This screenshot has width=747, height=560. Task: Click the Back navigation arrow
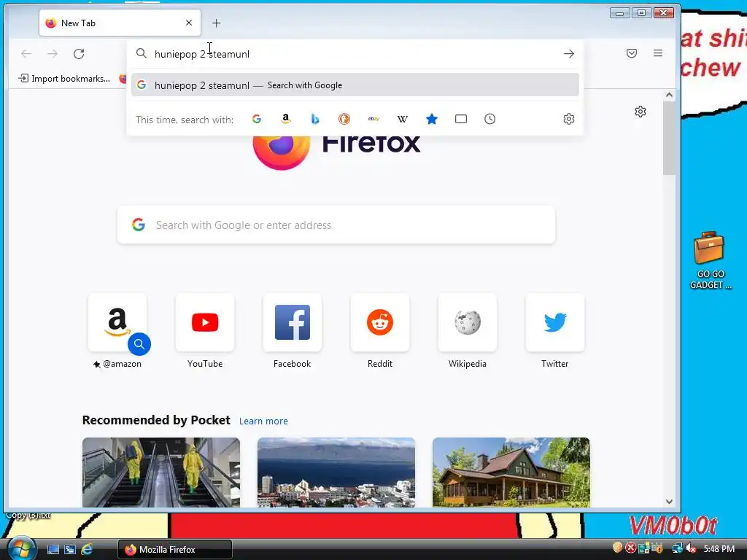pyautogui.click(x=26, y=54)
